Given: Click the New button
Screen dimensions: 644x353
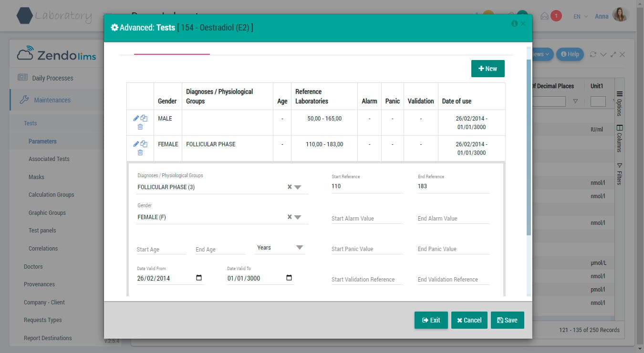Looking at the screenshot, I should tap(488, 69).
